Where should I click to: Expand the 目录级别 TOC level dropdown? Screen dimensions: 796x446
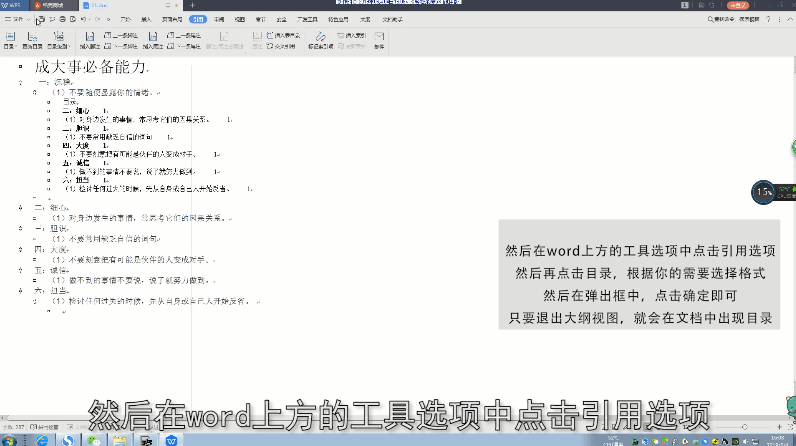pyautogui.click(x=59, y=38)
